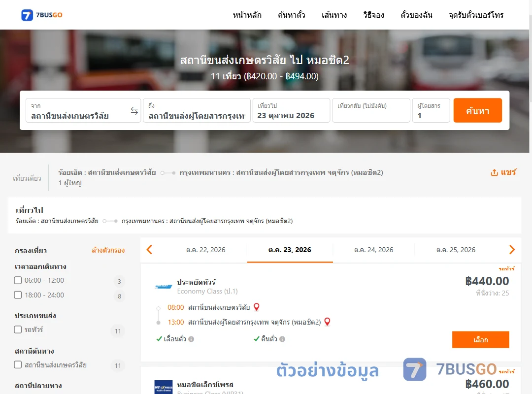
Task: Click ที่นั่งว่าง: 25 seats text
Action: 492,293
